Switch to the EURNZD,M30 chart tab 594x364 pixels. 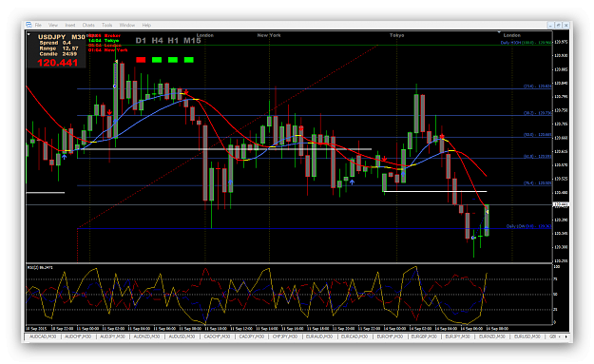click(x=491, y=336)
